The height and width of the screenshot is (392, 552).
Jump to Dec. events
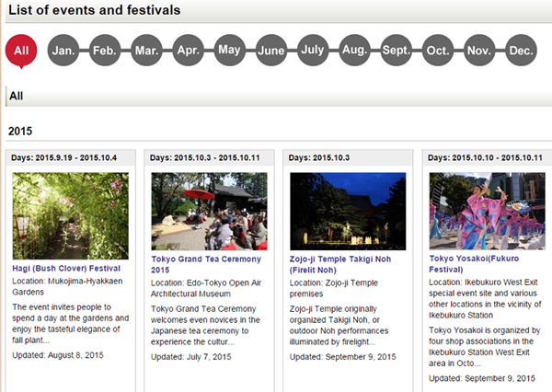(x=521, y=51)
